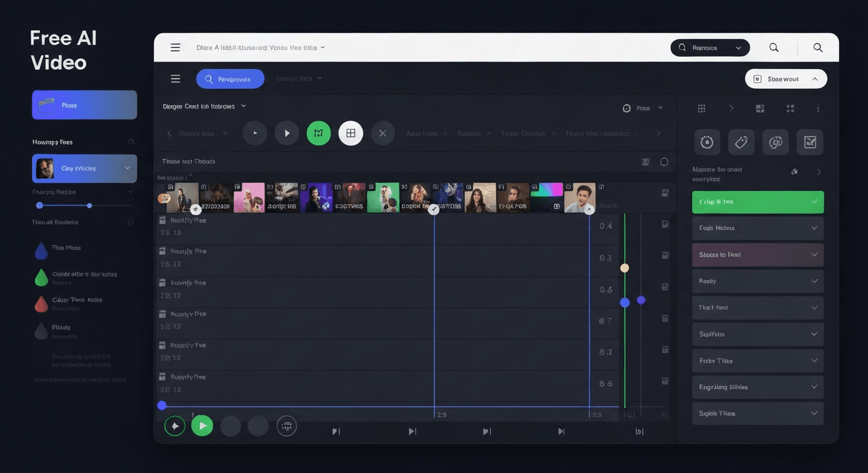
Task: Toggle the circle control next to the track header
Action: 665,161
